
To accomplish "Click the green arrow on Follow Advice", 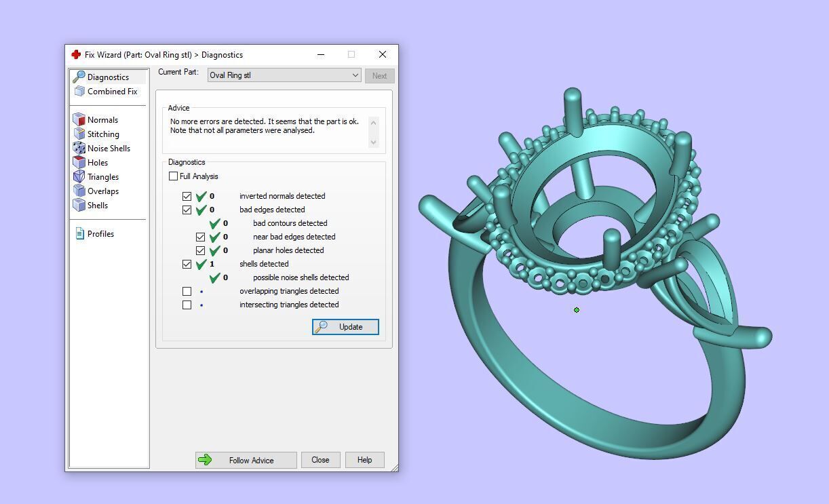I will point(205,460).
